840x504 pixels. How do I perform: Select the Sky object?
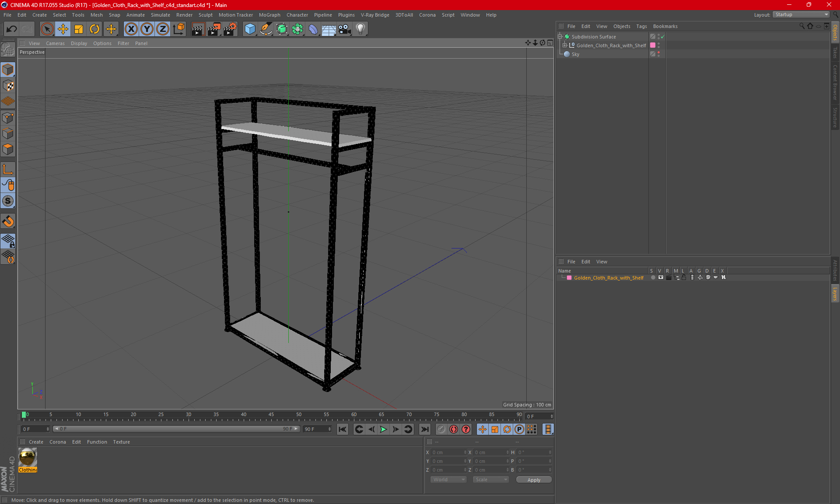click(x=575, y=54)
